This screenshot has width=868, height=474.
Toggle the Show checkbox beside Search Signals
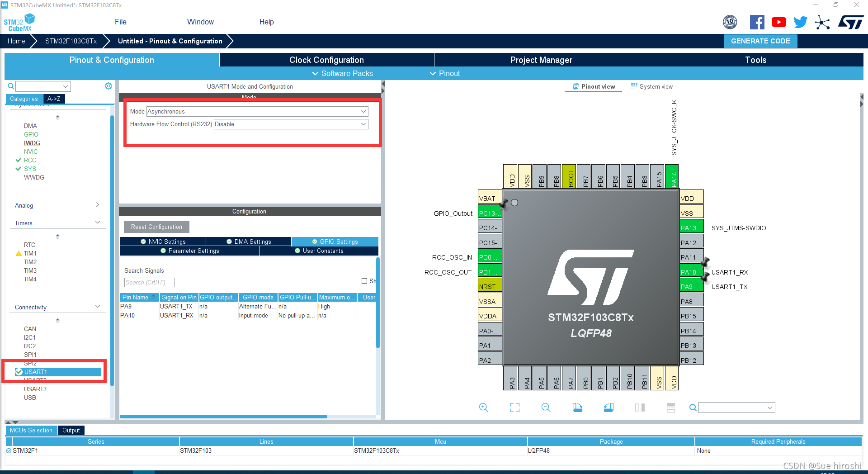(364, 281)
